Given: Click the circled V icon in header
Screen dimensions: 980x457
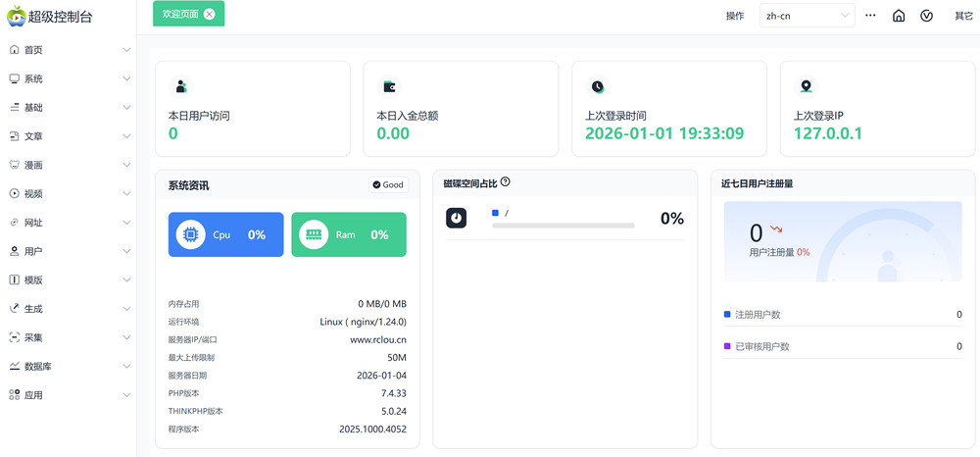Looking at the screenshot, I should point(927,16).
